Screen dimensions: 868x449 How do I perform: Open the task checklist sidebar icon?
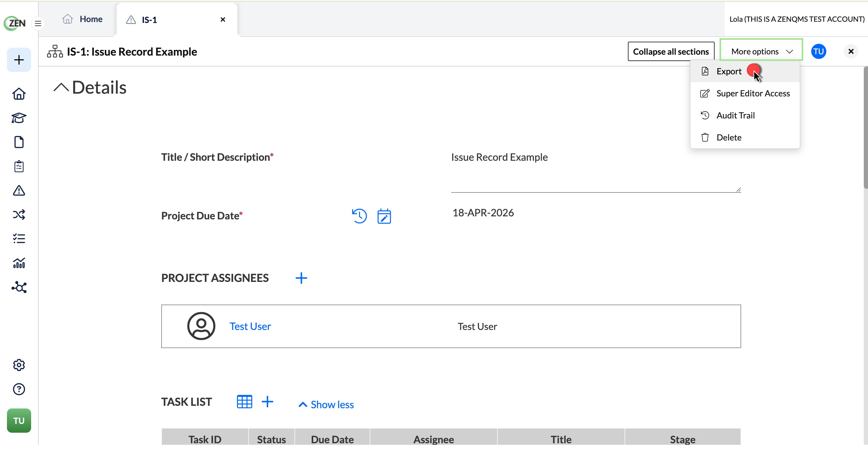[x=19, y=239]
